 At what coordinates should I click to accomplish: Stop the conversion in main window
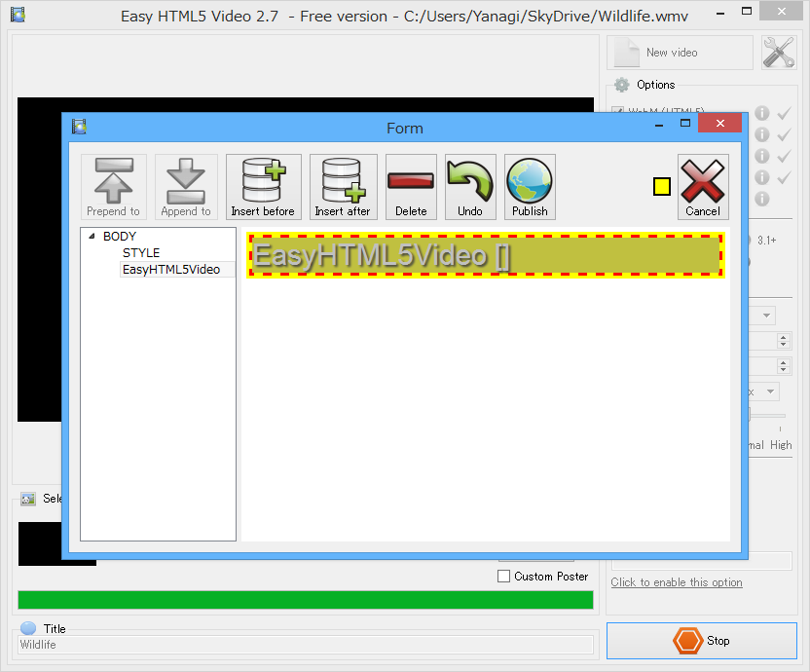click(702, 641)
